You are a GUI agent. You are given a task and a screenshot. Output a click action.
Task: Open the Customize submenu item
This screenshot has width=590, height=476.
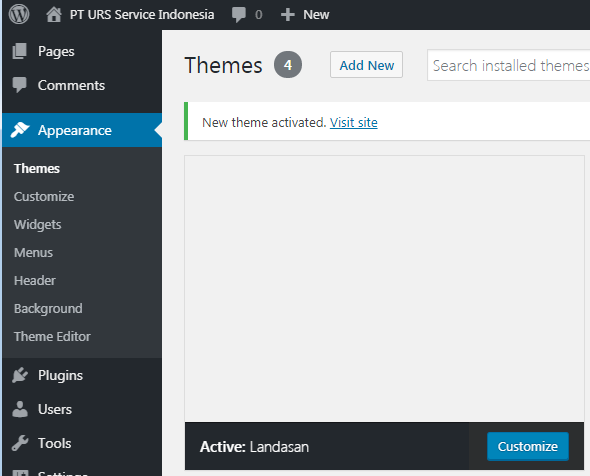coord(44,196)
